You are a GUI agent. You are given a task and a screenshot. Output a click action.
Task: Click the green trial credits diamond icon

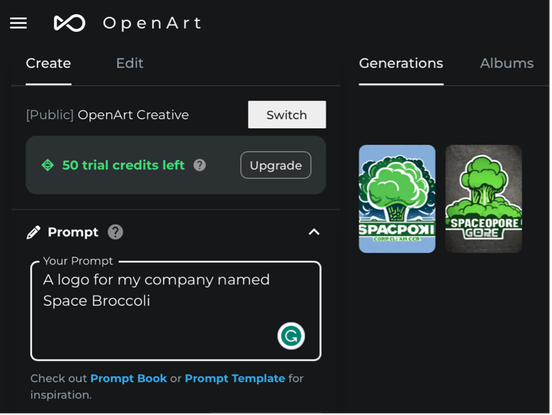[x=48, y=165]
